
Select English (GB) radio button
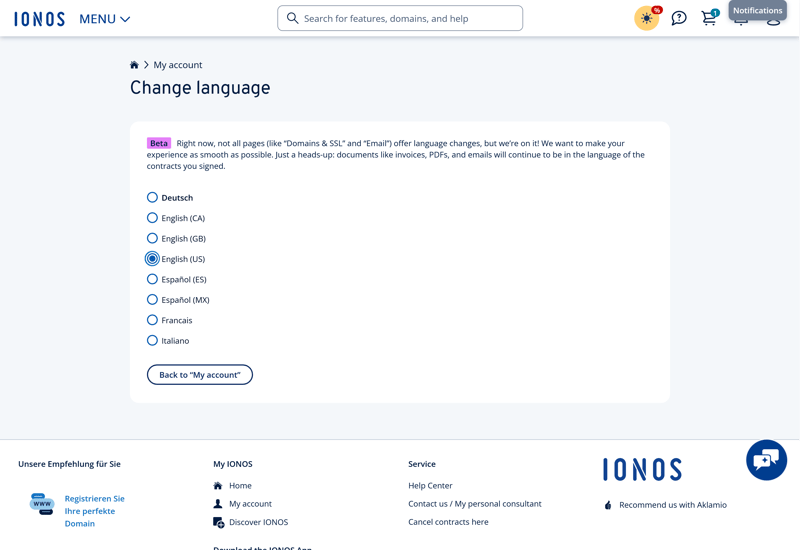click(152, 239)
